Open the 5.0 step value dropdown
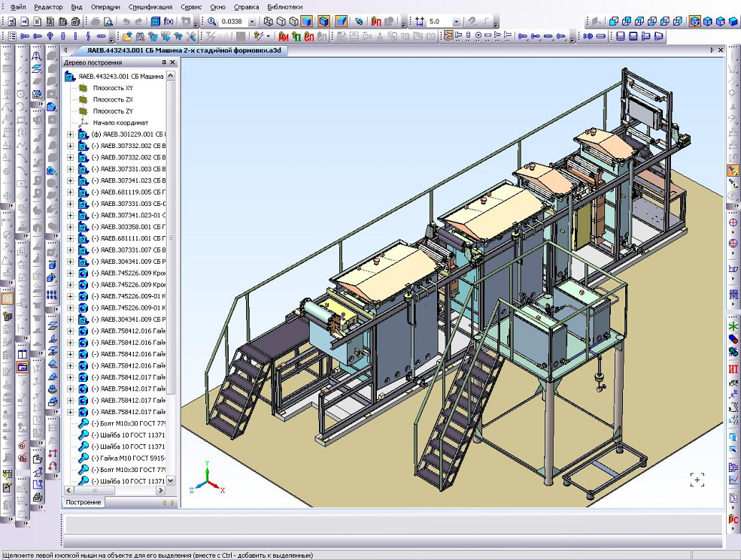Screen dimensions: 741x560 pos(455,22)
